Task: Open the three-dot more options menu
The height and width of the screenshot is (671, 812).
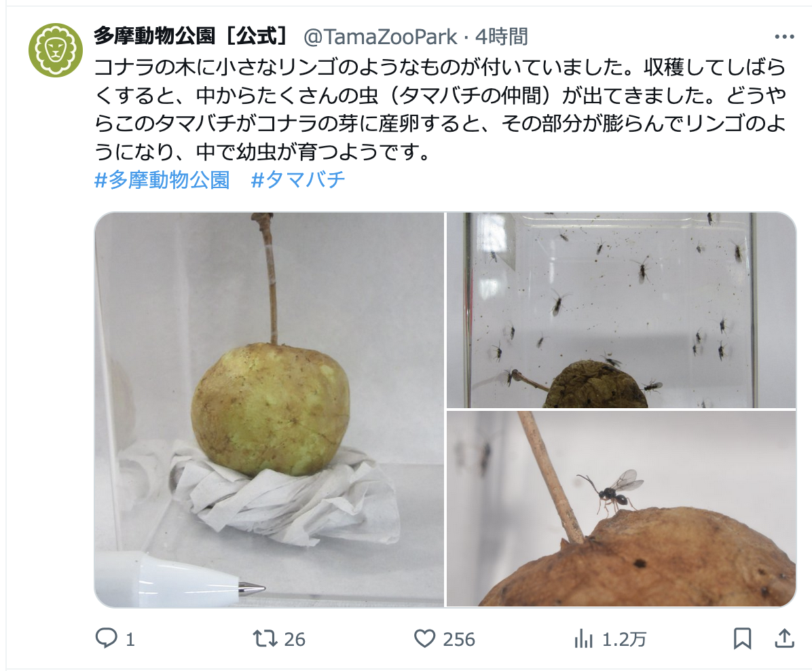Action: coord(785,37)
